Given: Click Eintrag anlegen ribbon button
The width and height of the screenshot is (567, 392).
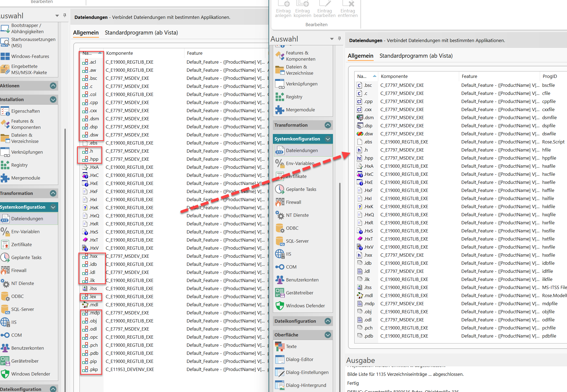Looking at the screenshot, I should click(x=283, y=9).
